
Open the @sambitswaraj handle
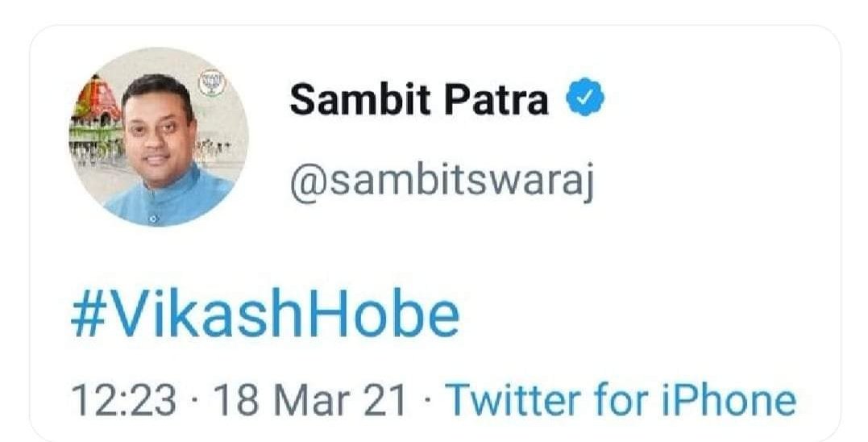pyautogui.click(x=442, y=181)
